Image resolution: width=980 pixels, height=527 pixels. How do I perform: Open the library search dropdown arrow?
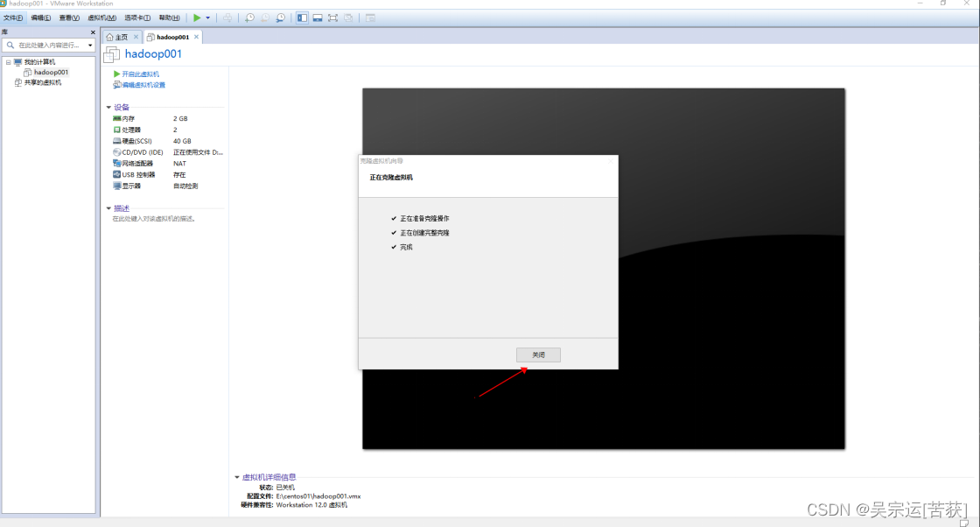pos(90,45)
